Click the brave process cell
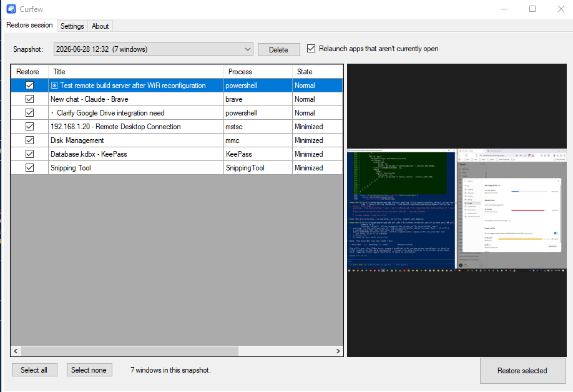The image size is (573, 392). point(258,99)
